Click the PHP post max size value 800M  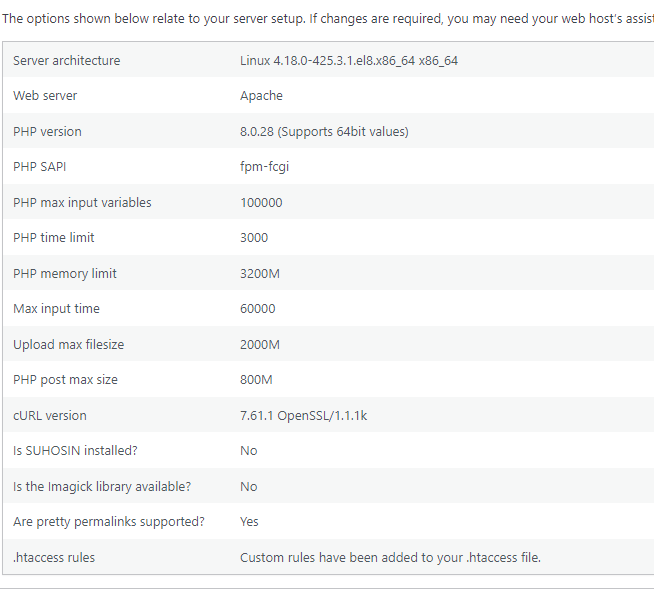(256, 379)
